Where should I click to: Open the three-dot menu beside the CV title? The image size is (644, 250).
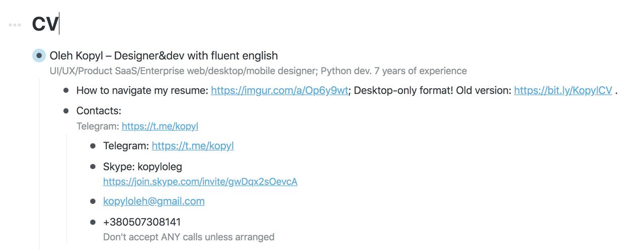15,25
